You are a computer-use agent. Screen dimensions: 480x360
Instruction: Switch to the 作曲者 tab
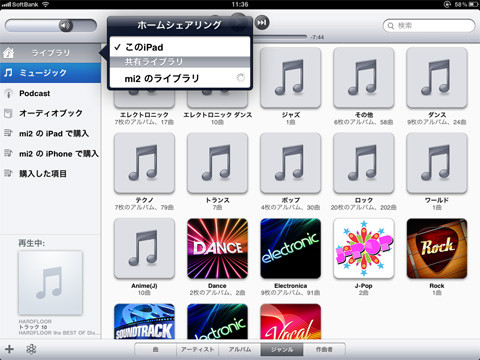324,349
